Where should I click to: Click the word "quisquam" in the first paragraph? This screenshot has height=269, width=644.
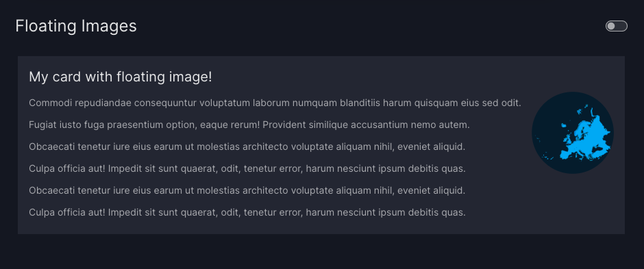click(435, 103)
